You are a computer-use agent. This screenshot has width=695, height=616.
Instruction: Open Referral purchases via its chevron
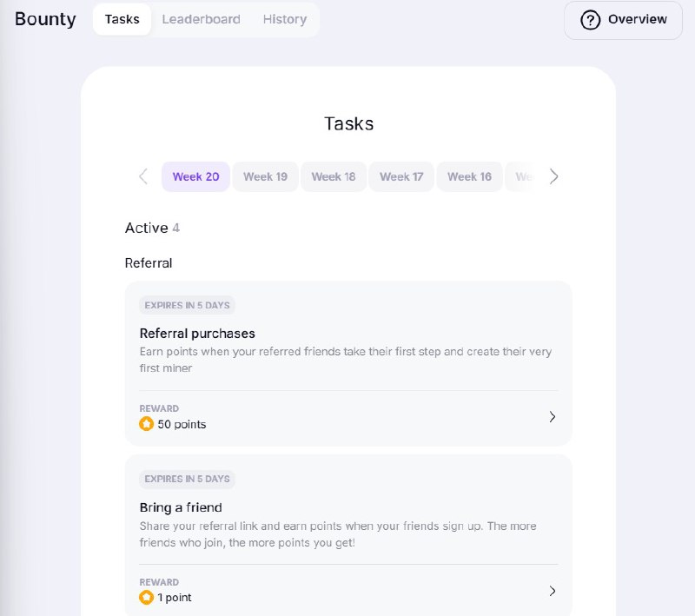click(553, 417)
